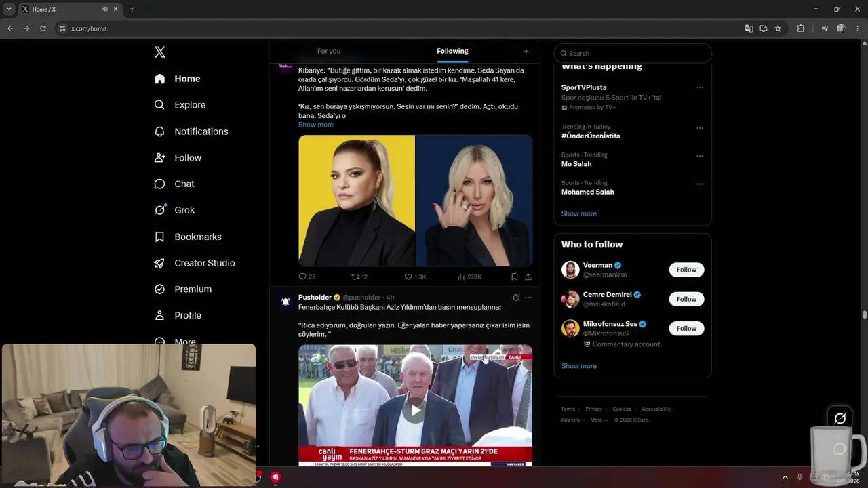
Task: Go to Premium in the sidebar
Action: tap(183, 289)
